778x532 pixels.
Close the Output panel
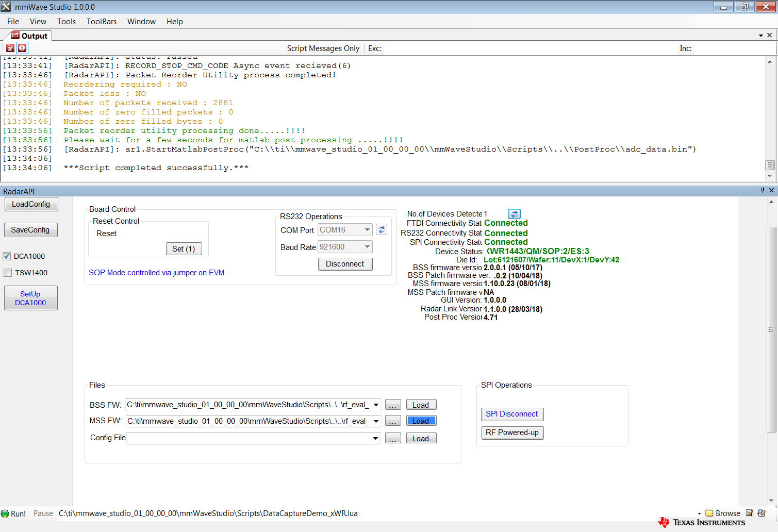[769, 35]
